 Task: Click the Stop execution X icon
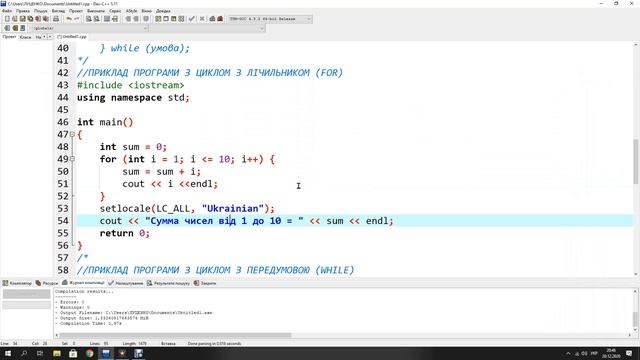(202, 19)
